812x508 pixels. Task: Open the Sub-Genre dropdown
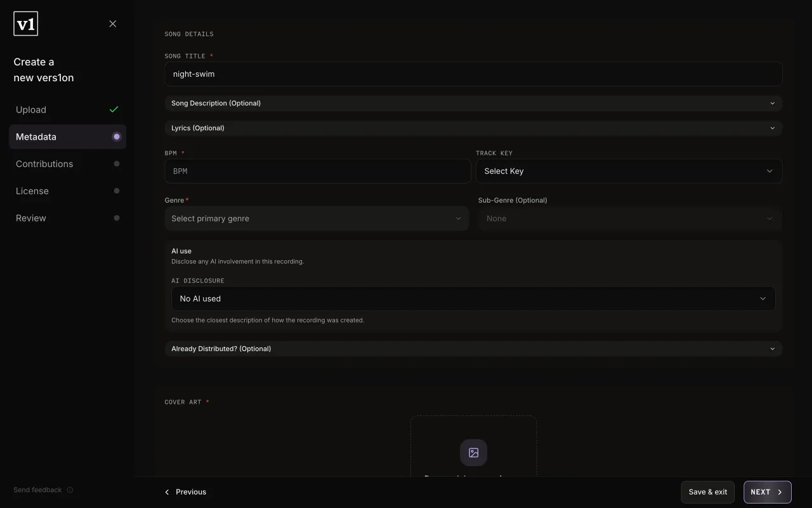coord(630,218)
